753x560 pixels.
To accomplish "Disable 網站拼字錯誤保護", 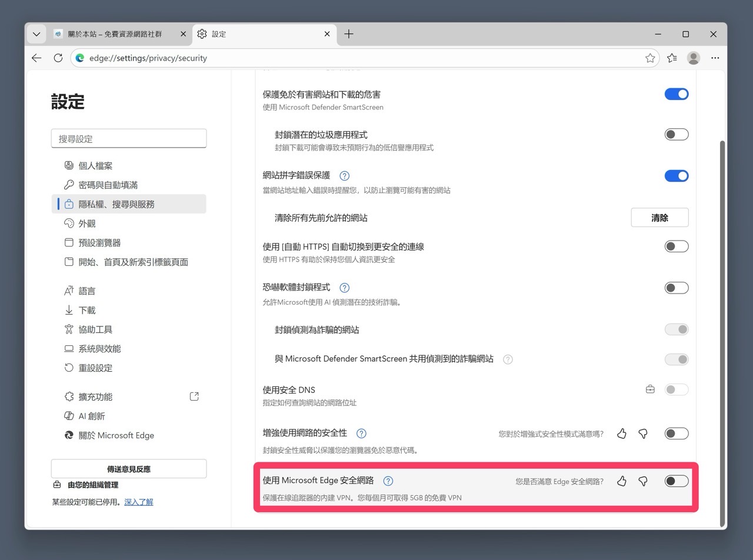I will pos(676,175).
